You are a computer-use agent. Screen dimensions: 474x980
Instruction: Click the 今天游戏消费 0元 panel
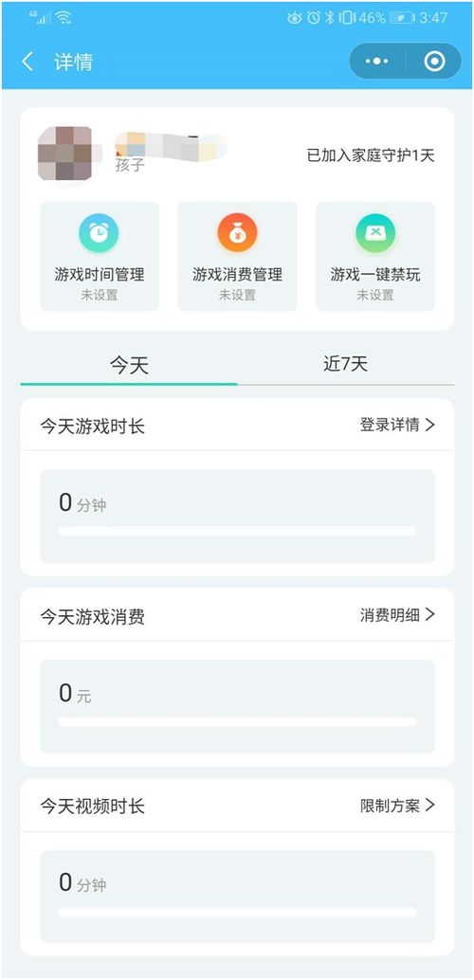(x=237, y=706)
